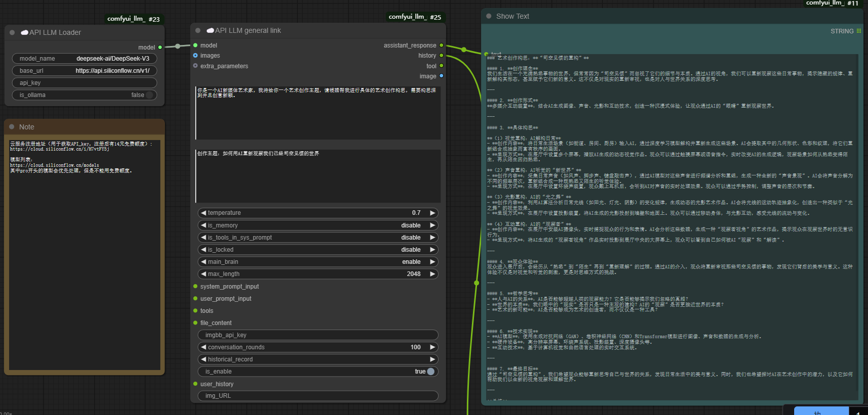Screen dimensions: 868x415
Task: Click the history output port
Action: click(x=441, y=56)
